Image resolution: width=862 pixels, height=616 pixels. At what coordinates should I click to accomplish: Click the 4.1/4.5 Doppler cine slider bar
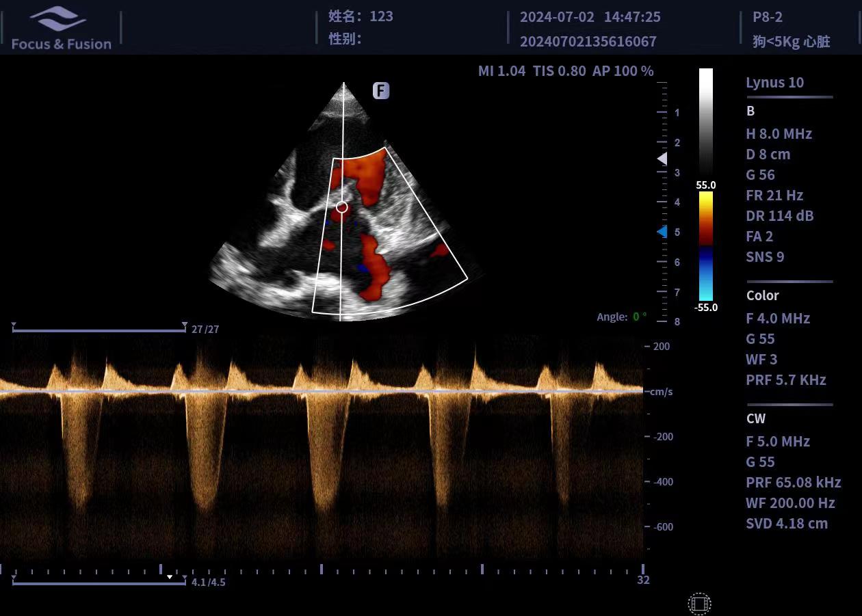[99, 583]
